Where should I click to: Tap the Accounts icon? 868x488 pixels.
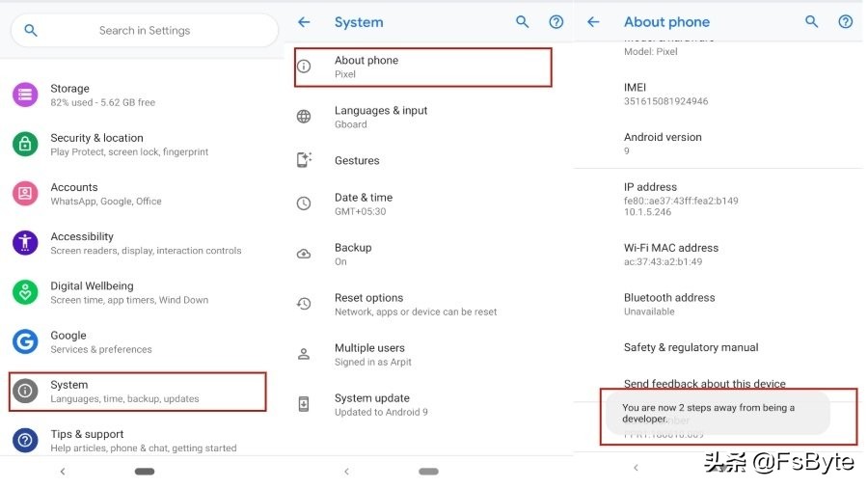(25, 193)
